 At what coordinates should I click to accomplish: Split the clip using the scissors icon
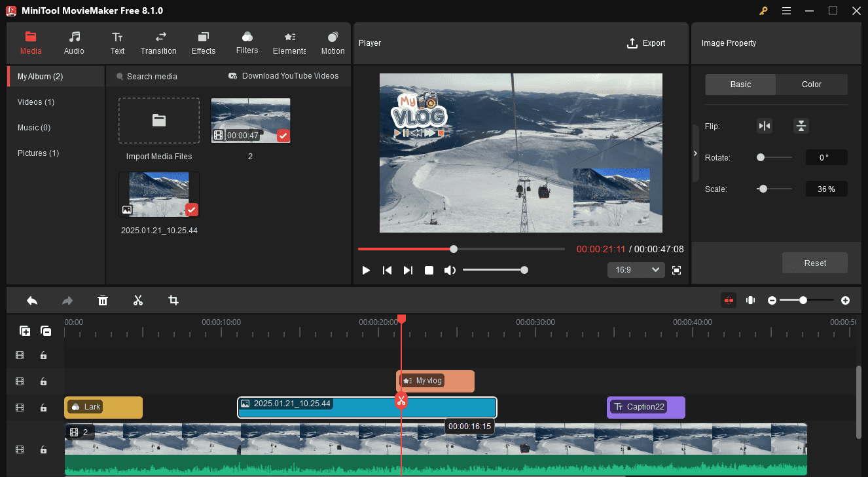pyautogui.click(x=138, y=300)
